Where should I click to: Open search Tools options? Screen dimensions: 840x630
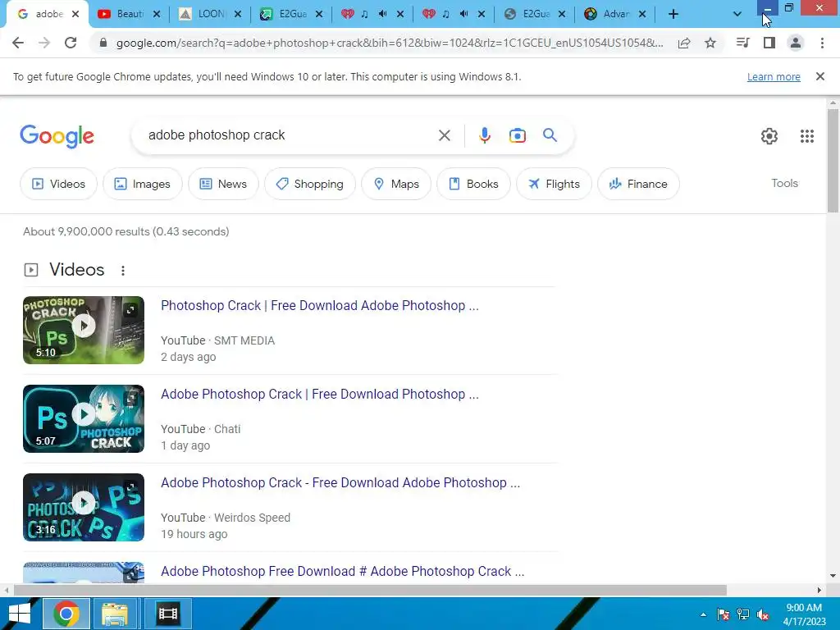tap(784, 183)
